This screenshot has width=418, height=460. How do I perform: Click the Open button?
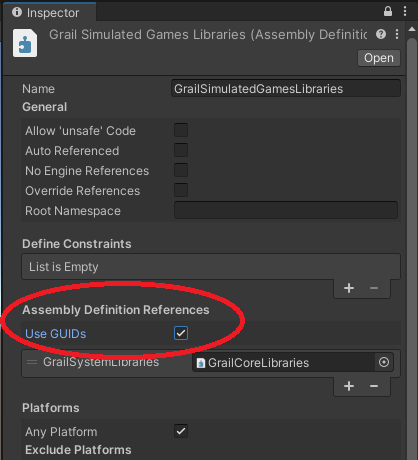point(379,58)
